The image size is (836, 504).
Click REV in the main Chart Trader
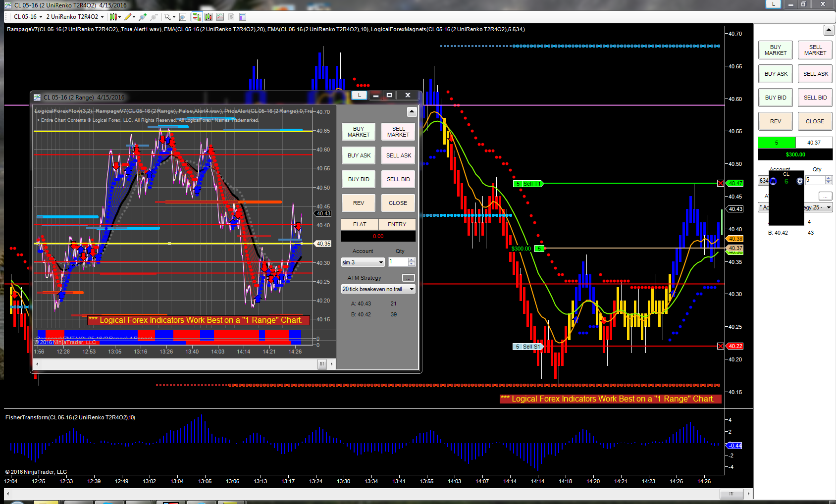click(x=776, y=121)
